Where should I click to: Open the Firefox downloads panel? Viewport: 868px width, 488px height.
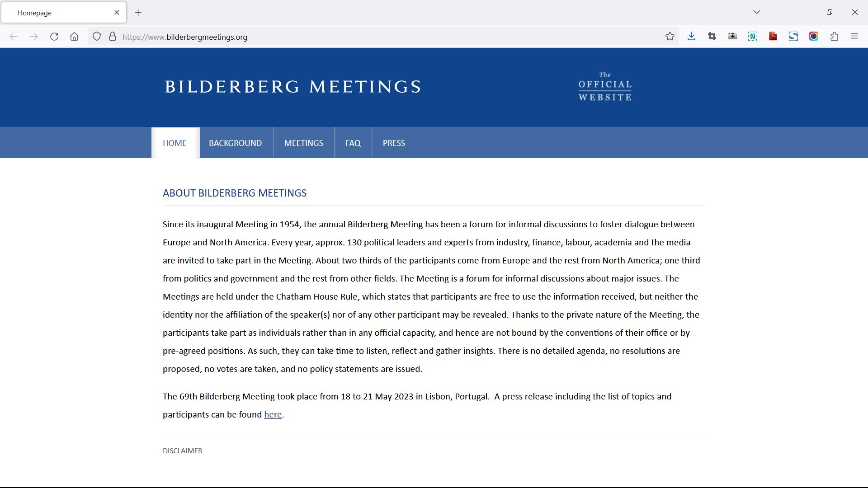click(x=691, y=37)
